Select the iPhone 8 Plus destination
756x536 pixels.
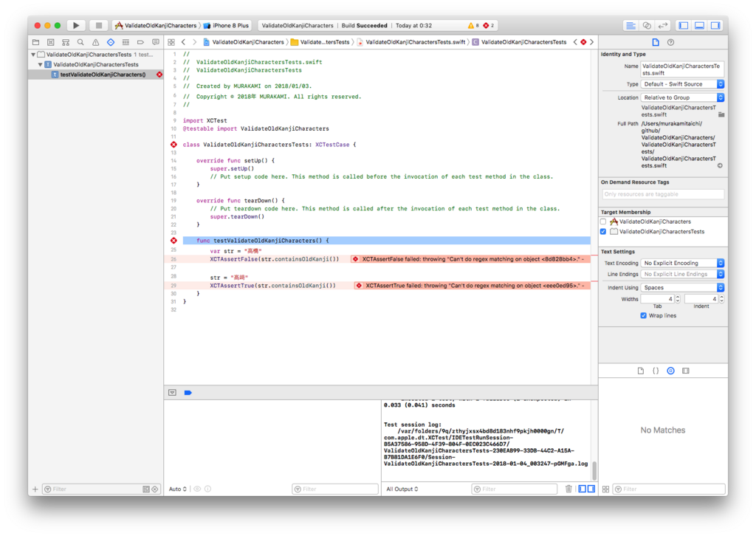tap(226, 26)
